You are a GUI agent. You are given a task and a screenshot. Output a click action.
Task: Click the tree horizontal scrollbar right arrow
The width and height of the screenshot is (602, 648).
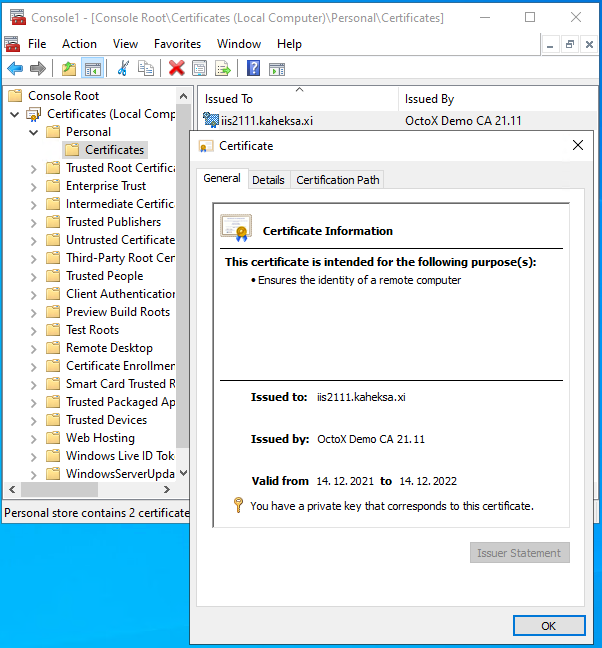(x=167, y=490)
